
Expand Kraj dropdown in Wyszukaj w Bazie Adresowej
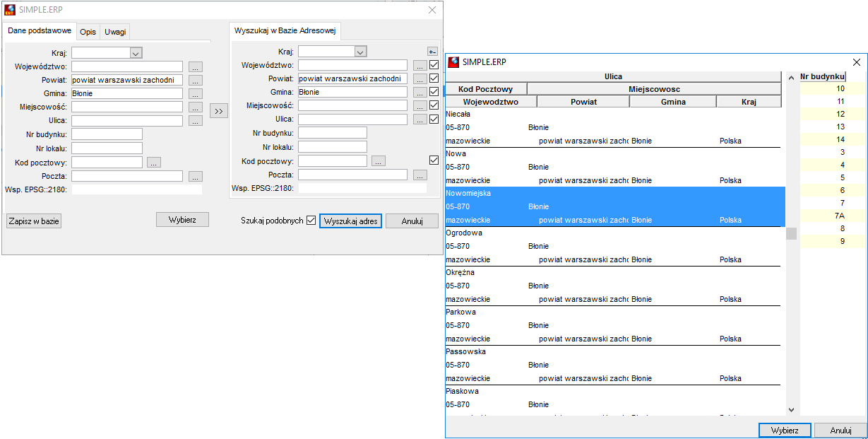click(360, 52)
